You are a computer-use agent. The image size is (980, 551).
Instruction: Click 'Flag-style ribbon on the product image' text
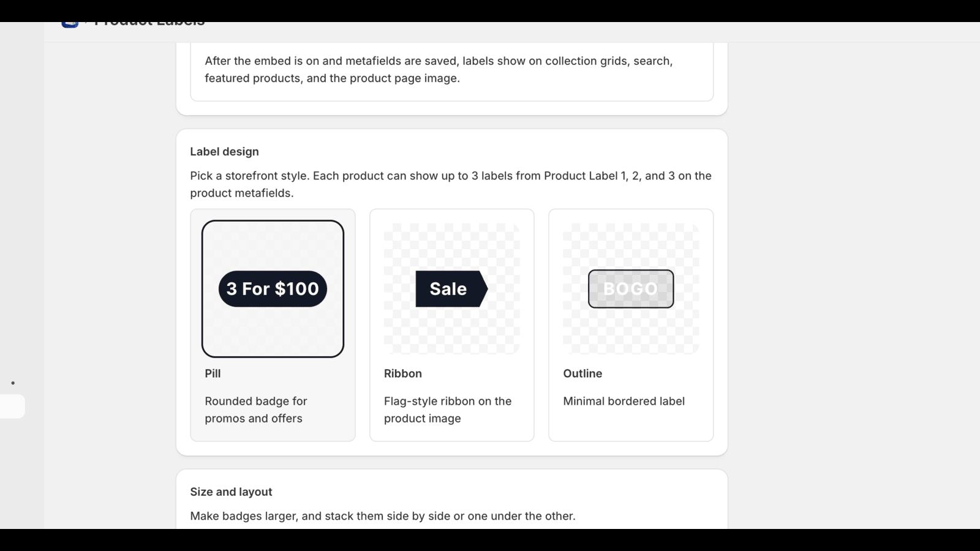448,410
